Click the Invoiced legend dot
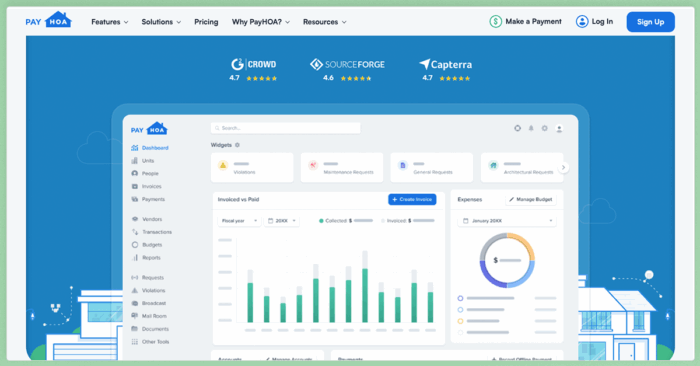Screen dimensions: 700x366 [383, 221]
